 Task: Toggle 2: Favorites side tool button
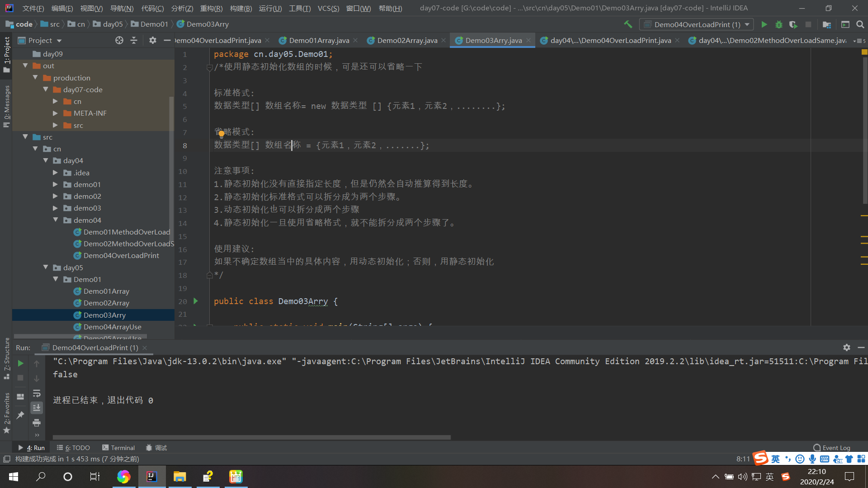pos(6,413)
